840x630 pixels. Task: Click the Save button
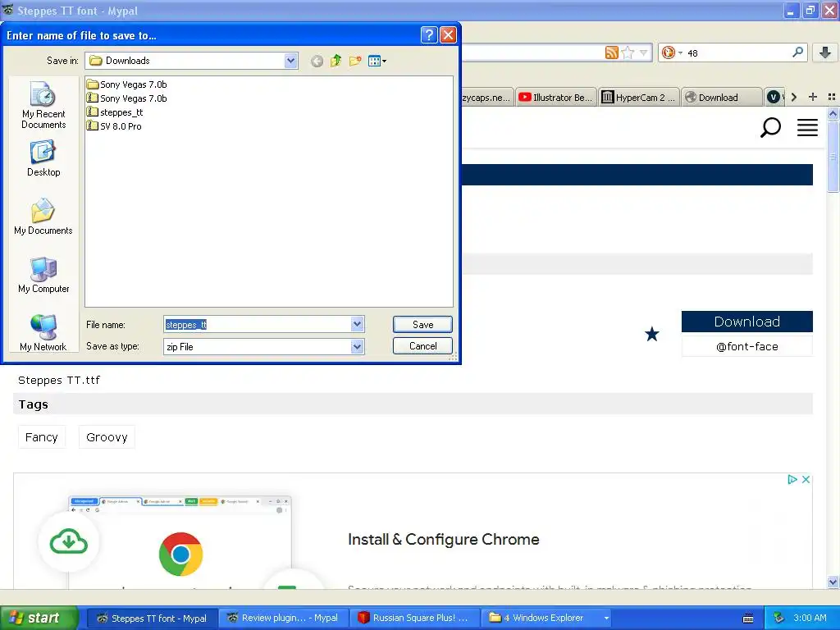(x=422, y=324)
